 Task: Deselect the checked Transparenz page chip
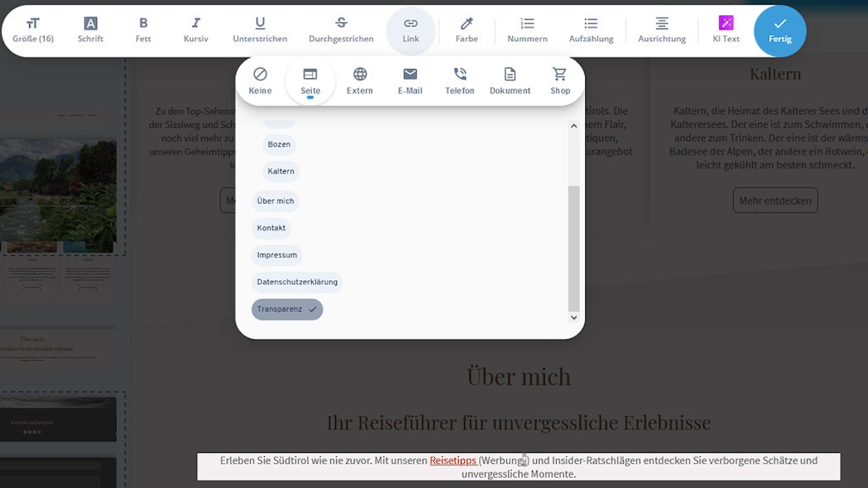[x=287, y=309]
